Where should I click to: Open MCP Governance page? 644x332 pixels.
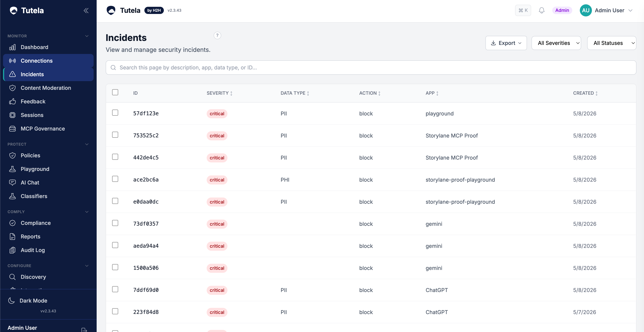(x=48, y=129)
